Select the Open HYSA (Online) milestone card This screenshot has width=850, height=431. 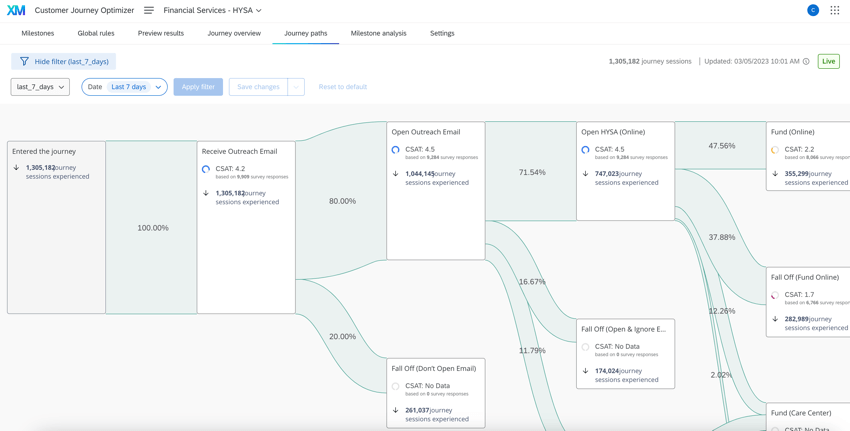click(x=626, y=171)
